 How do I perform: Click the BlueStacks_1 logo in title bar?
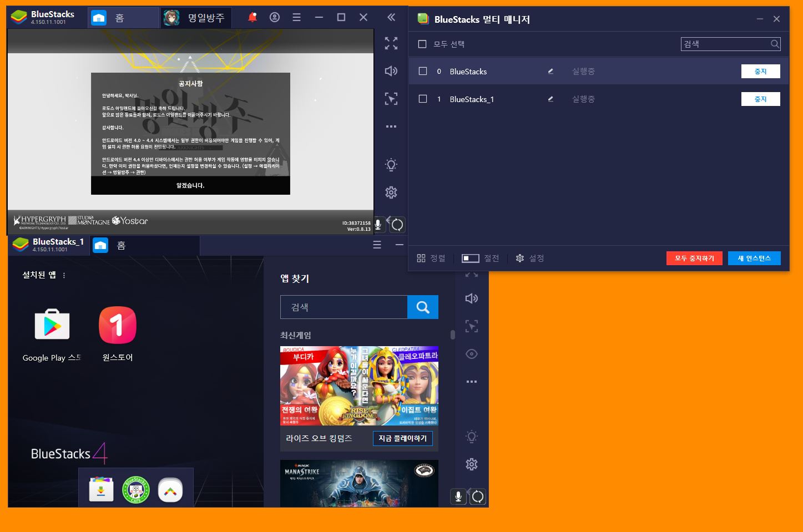coord(21,245)
